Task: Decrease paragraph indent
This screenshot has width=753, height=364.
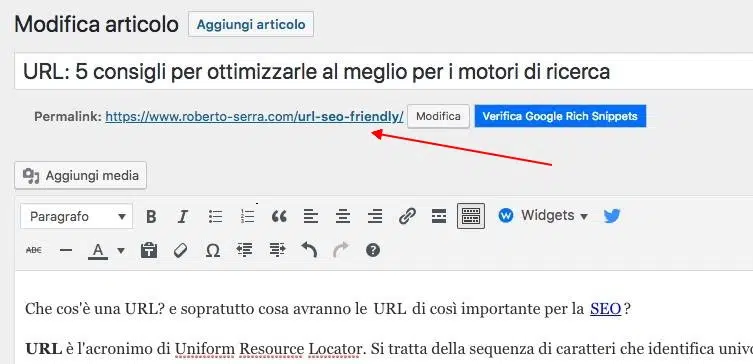Action: tap(245, 250)
